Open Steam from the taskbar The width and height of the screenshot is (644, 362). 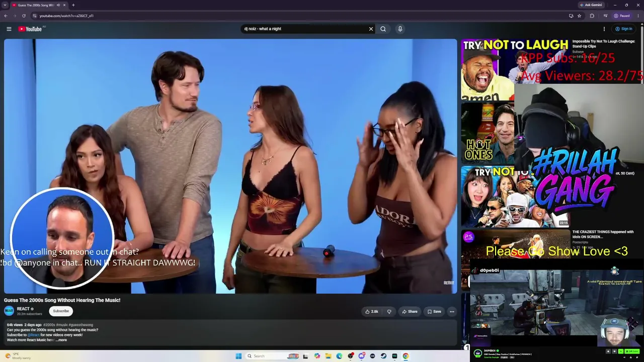(x=383, y=356)
